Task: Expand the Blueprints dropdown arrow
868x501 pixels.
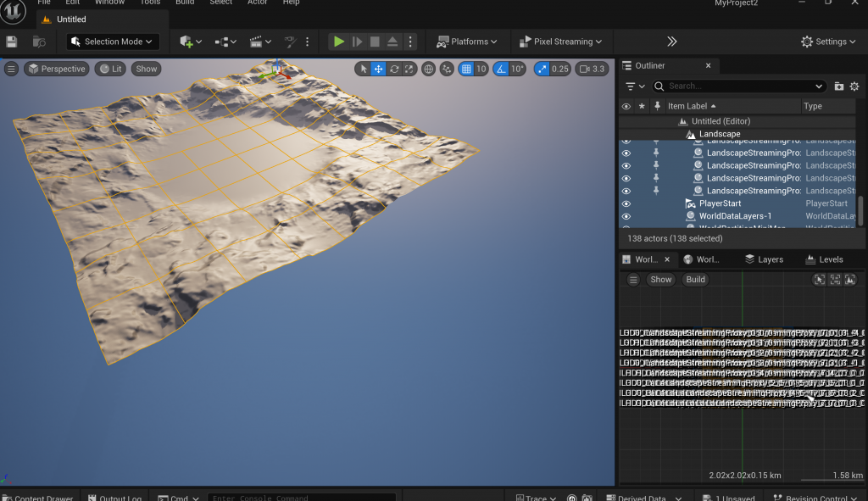Action: 234,42
